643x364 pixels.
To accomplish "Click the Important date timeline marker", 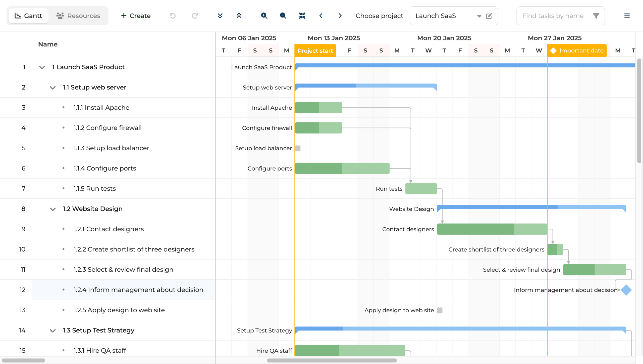I will [577, 51].
